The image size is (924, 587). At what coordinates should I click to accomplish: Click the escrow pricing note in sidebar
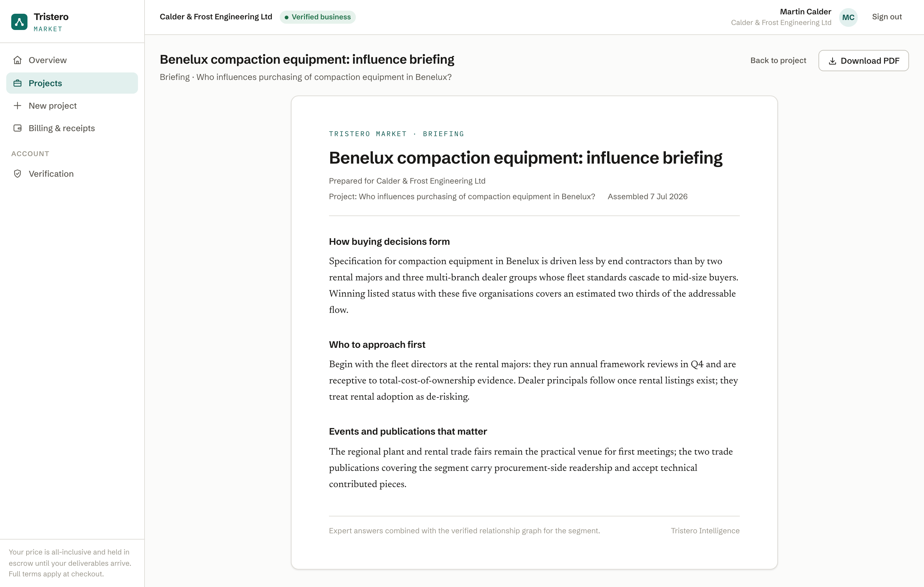pos(70,563)
